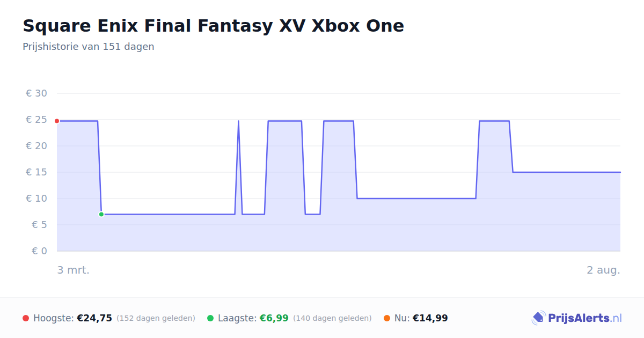
Task: Click the 2 aug. end date label
Action: click(603, 270)
